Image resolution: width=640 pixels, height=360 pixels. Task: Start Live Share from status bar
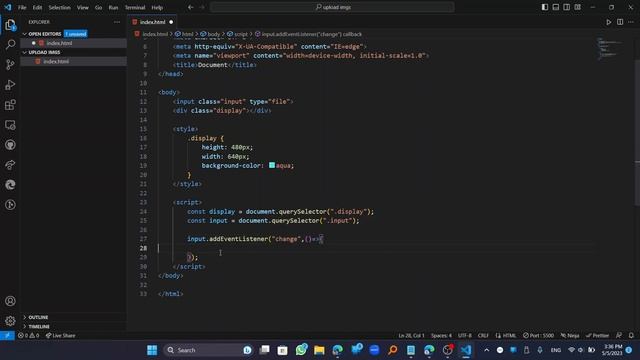(60, 336)
